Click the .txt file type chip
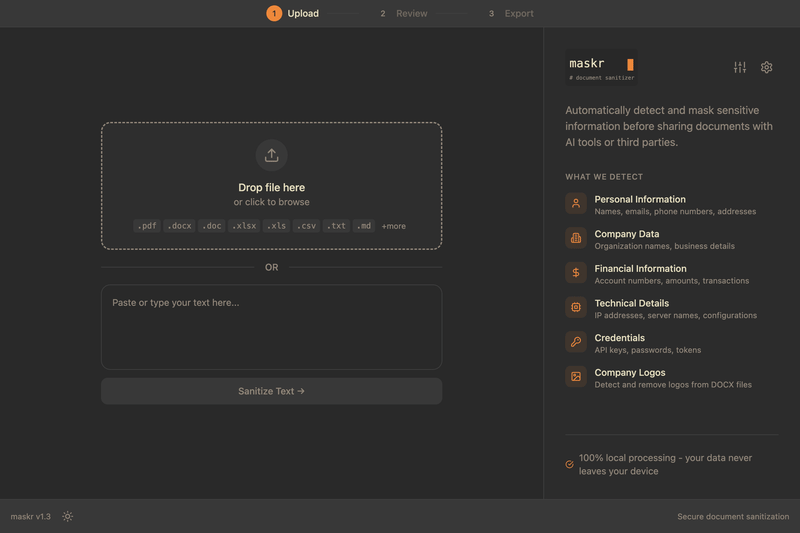This screenshot has width=800, height=533. coord(336,226)
